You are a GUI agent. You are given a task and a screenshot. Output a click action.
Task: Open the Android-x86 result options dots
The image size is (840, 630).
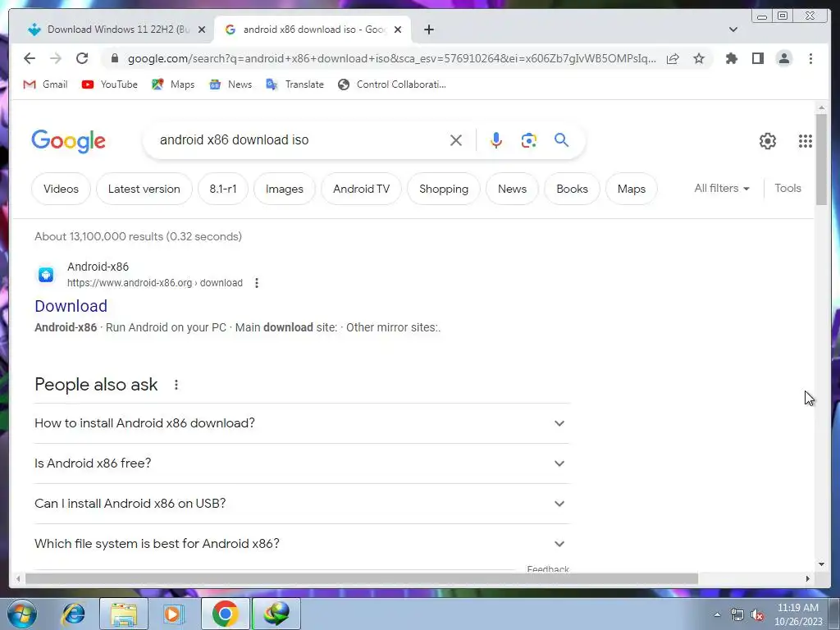tap(257, 283)
